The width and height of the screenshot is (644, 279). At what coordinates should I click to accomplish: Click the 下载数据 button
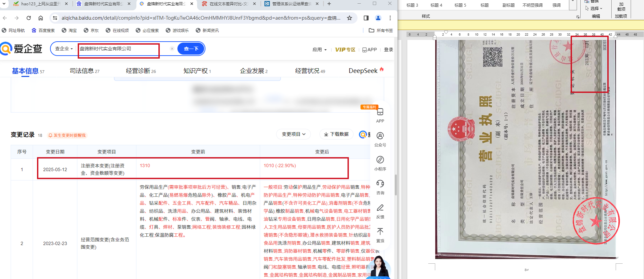(336, 134)
